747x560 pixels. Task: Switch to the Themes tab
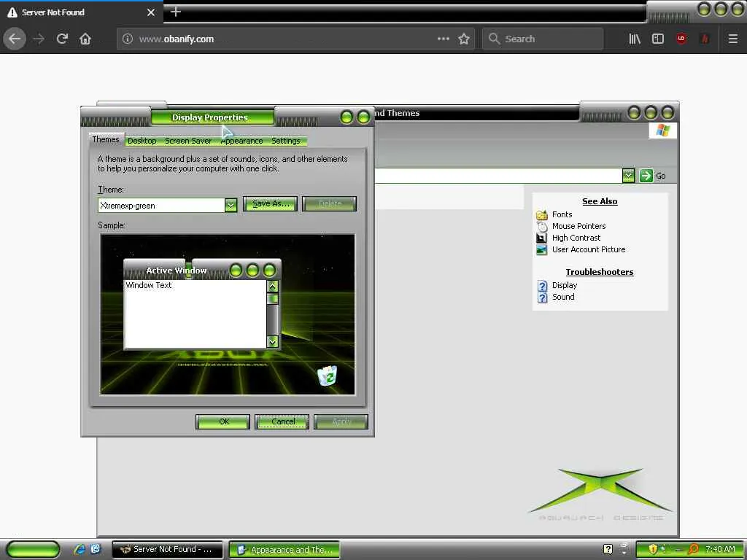[106, 139]
